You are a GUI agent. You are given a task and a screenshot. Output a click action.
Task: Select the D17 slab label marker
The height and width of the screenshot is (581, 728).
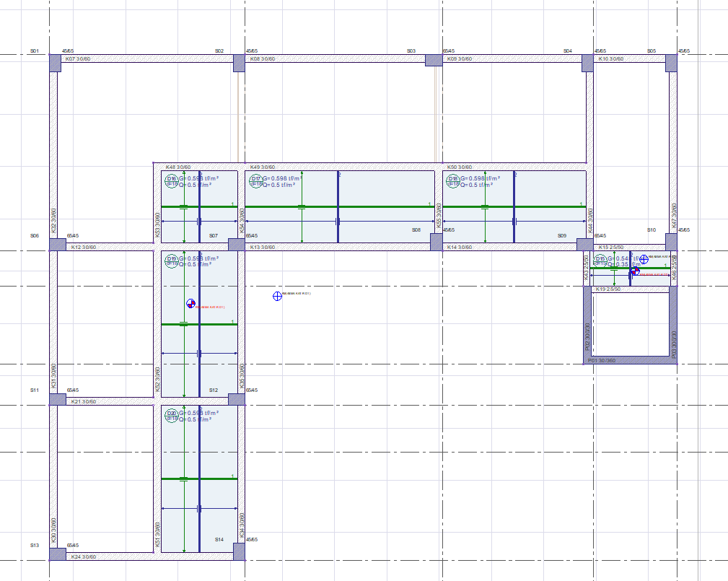255,178
